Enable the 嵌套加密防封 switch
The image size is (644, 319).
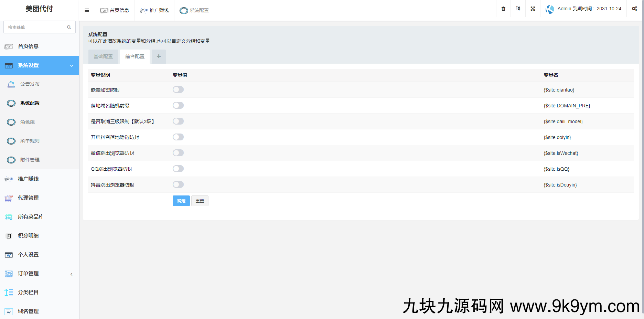(x=178, y=89)
